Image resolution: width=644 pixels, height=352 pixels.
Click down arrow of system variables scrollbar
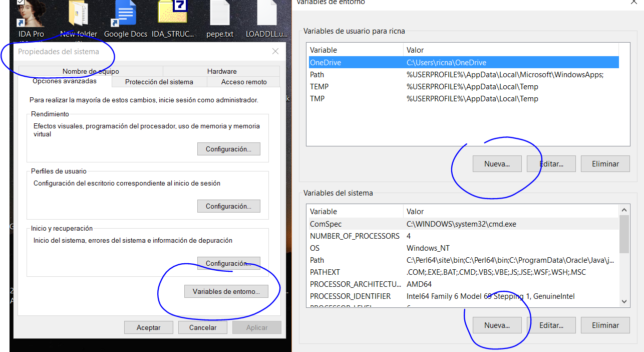(x=624, y=301)
